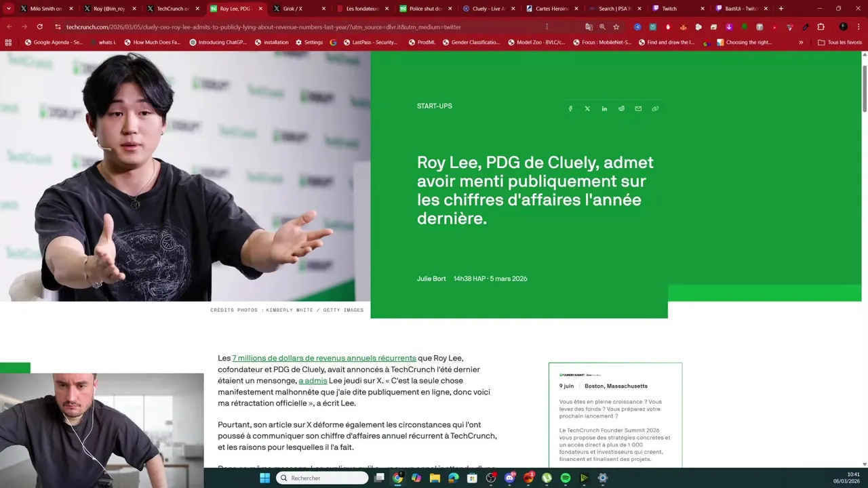The width and height of the screenshot is (868, 488).
Task: Open Tous les favoris folder
Action: [x=840, y=42]
